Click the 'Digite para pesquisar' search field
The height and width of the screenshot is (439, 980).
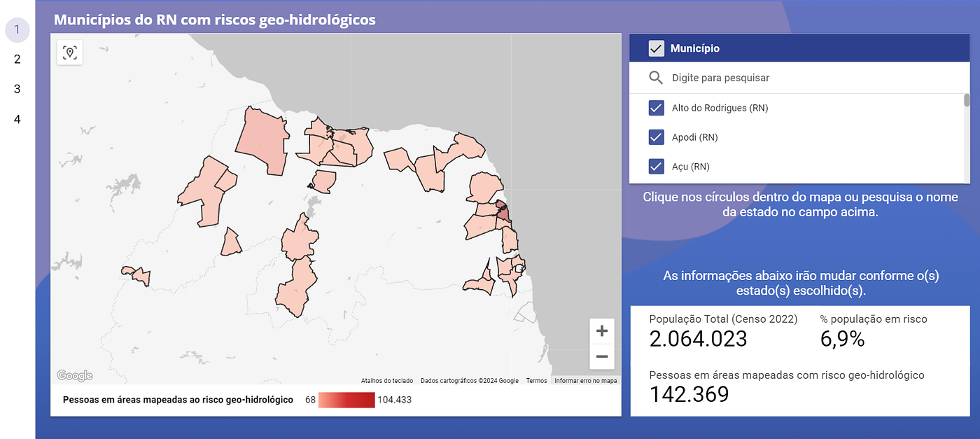click(x=799, y=78)
